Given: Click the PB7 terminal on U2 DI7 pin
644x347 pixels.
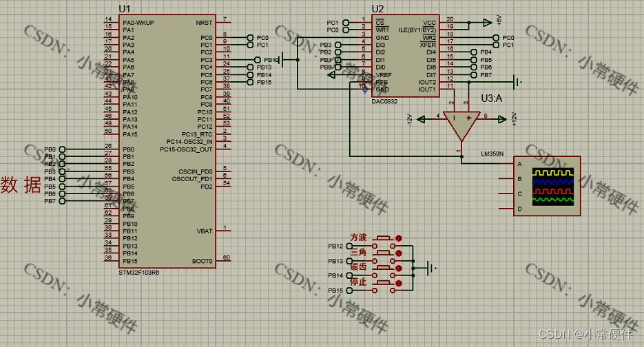Looking at the screenshot, I should tap(474, 75).
